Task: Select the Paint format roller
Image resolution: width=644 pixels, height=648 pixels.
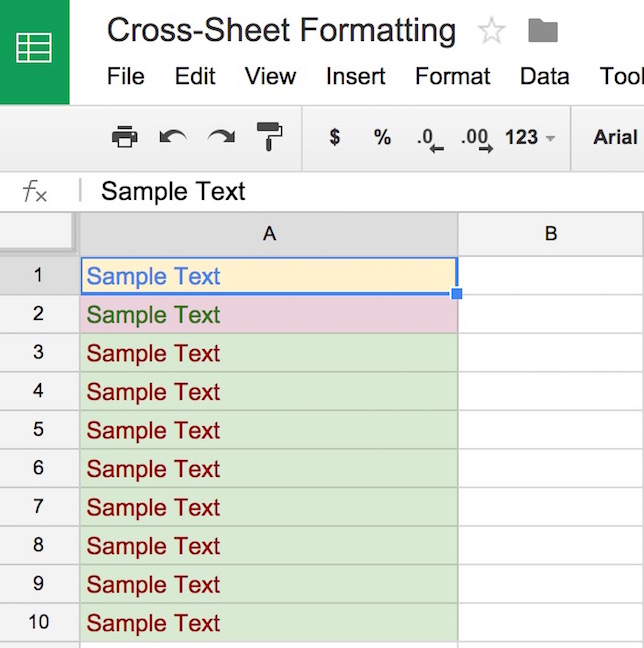Action: (270, 136)
